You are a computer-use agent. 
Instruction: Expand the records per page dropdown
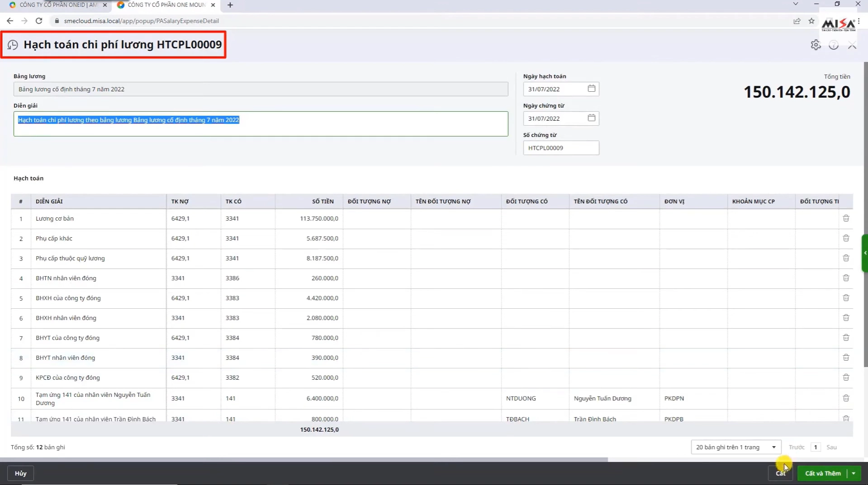tap(773, 447)
